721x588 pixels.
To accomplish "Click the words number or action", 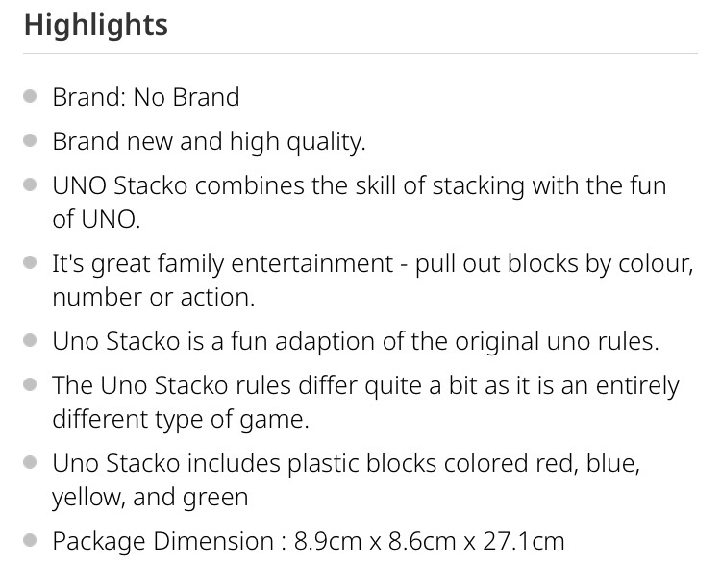I will tap(154, 298).
